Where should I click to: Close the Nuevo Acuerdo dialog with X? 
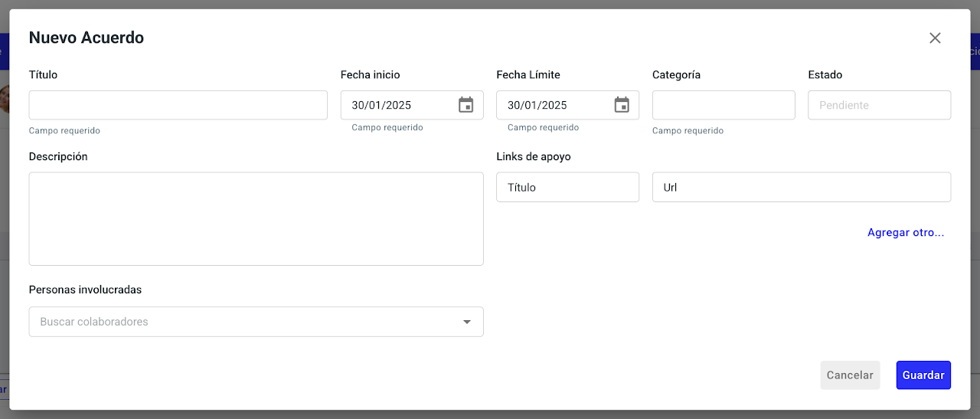935,38
